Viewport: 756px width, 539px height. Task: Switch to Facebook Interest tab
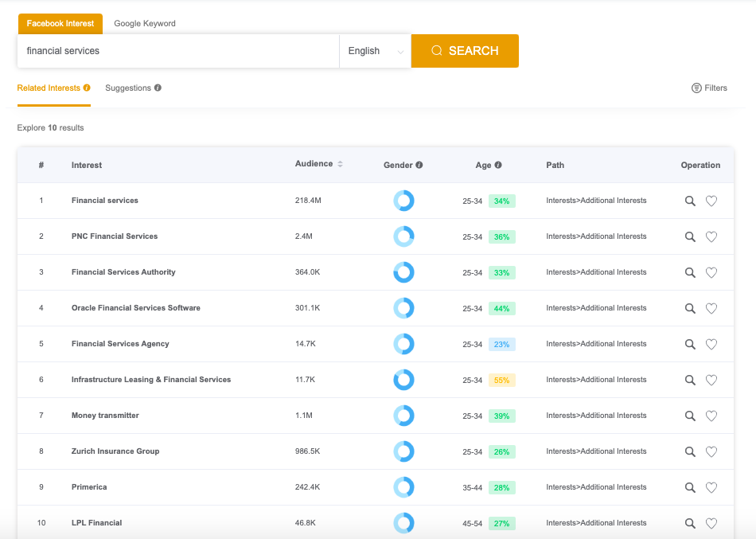tap(60, 24)
